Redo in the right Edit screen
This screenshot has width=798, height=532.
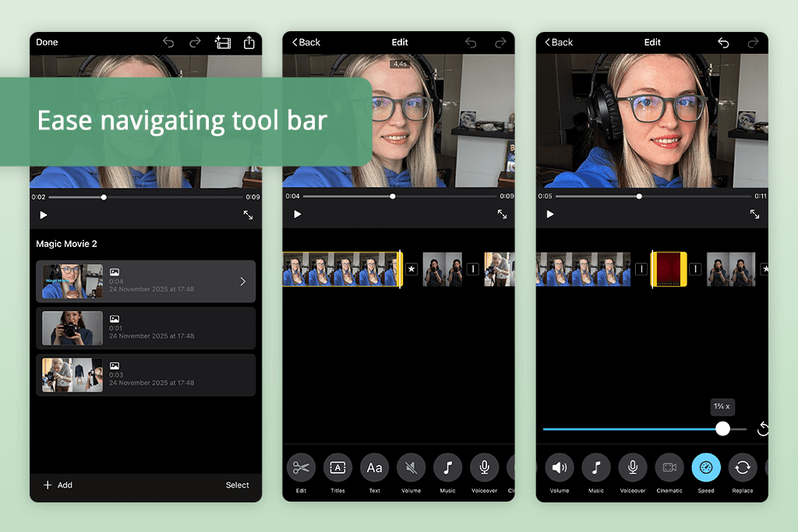coord(754,43)
